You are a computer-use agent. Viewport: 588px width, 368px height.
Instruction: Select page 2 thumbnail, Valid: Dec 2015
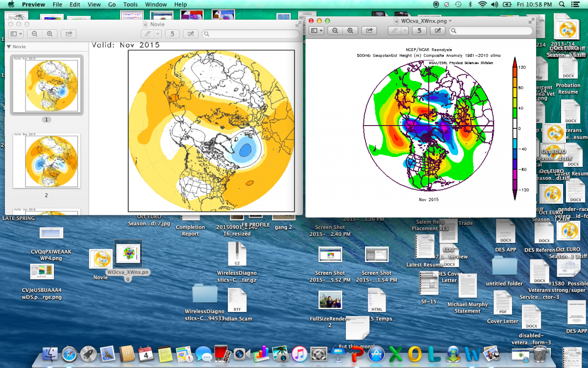point(47,160)
